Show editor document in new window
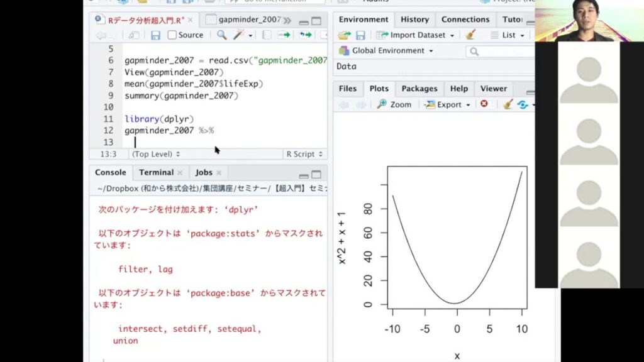Image resolution: width=644 pixels, height=362 pixels. pos(133,35)
